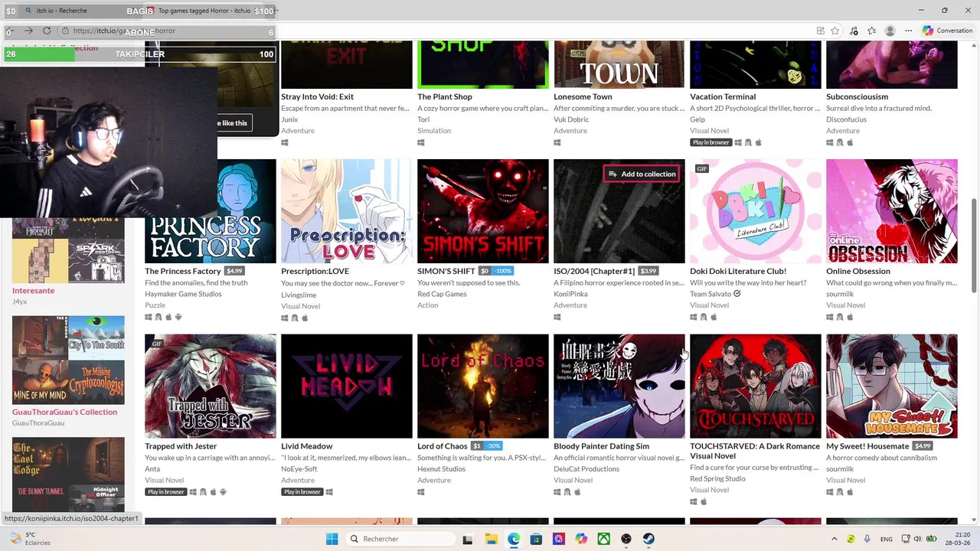Image resolution: width=980 pixels, height=551 pixels.
Task: Visit Team Salvato author page
Action: point(709,294)
